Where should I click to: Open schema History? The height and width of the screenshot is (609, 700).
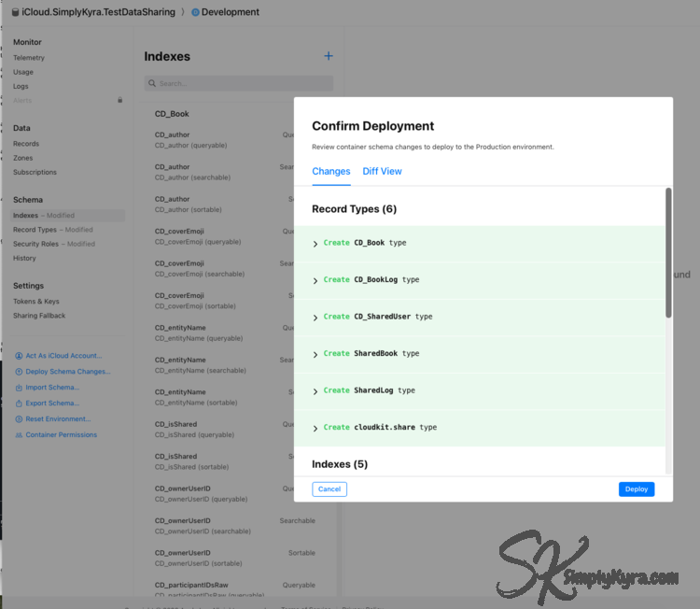(x=24, y=258)
